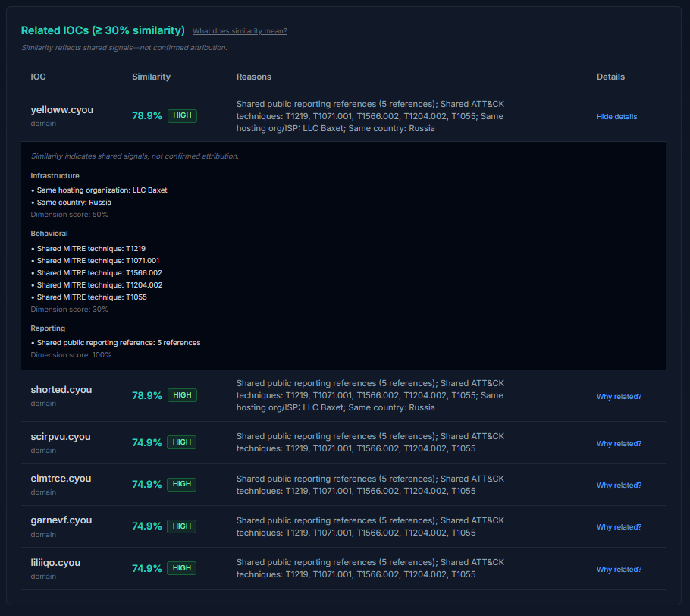Click the 78.9% similarity score for yelloww.cyou
The height and width of the screenshot is (616, 690).
point(147,116)
